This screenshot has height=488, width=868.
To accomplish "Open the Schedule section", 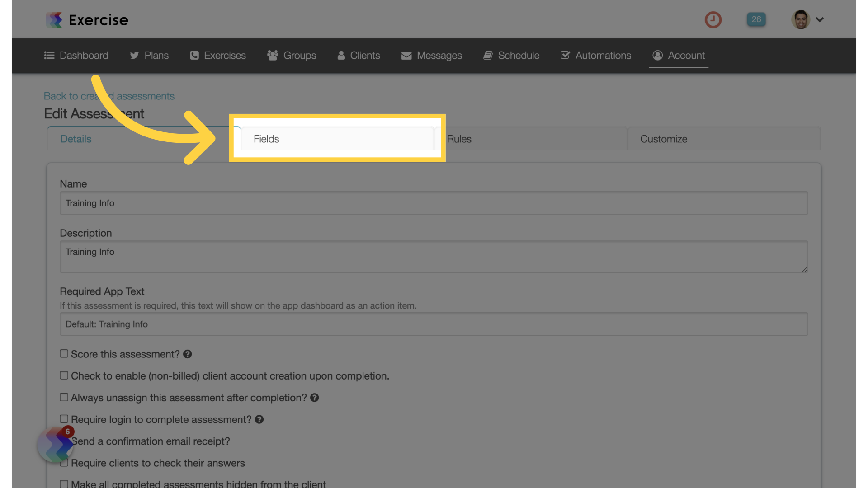I will pos(519,55).
